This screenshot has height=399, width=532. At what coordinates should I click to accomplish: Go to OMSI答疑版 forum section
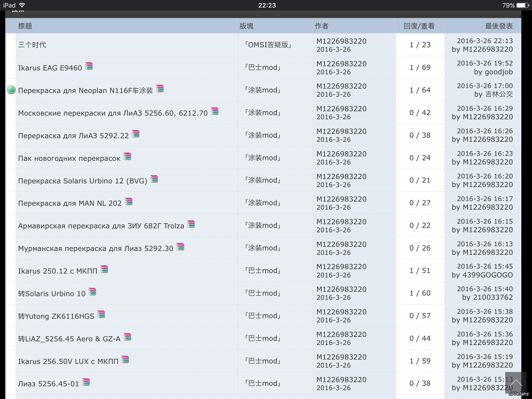click(268, 45)
